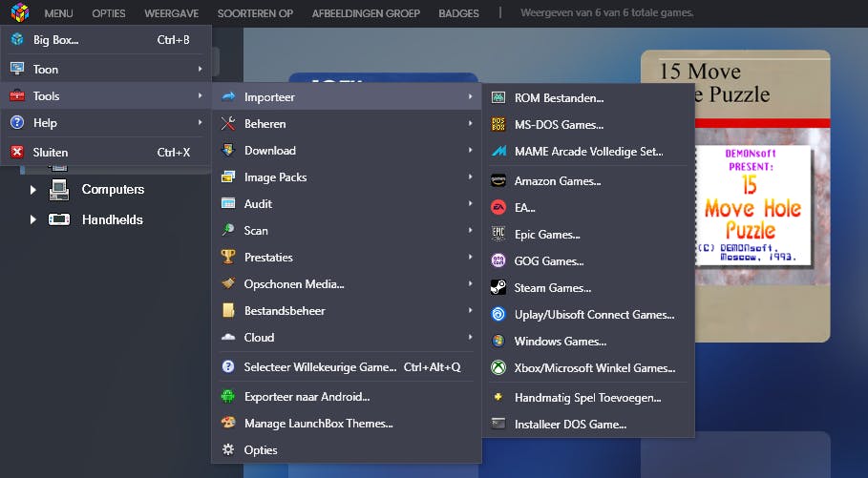Click the red Sluiten X icon

[17, 152]
